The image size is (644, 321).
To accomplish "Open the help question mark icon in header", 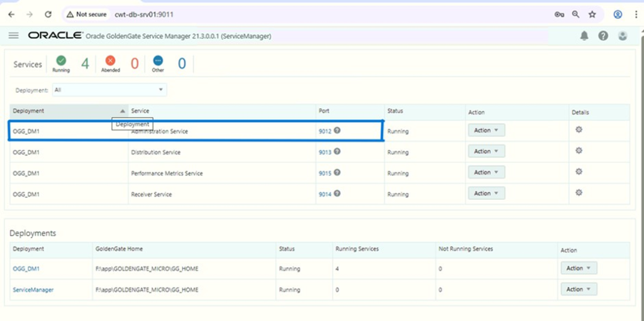I will [x=603, y=36].
